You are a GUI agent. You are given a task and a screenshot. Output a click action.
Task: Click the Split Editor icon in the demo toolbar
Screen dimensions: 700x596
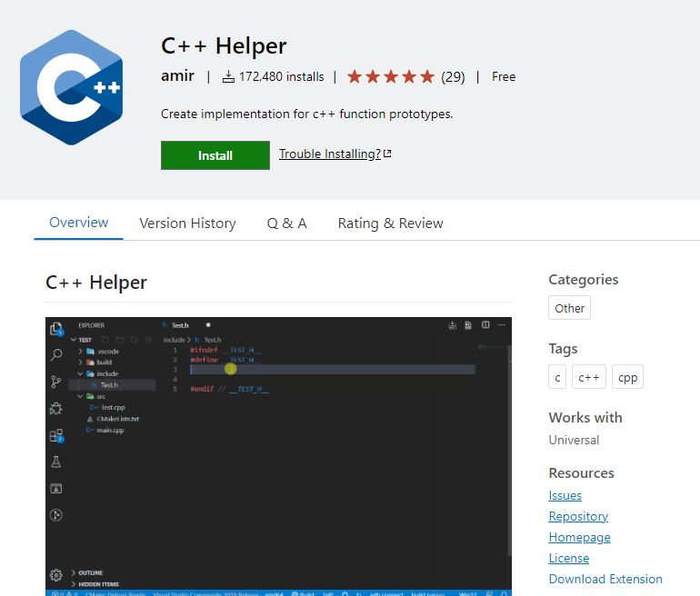click(x=485, y=325)
